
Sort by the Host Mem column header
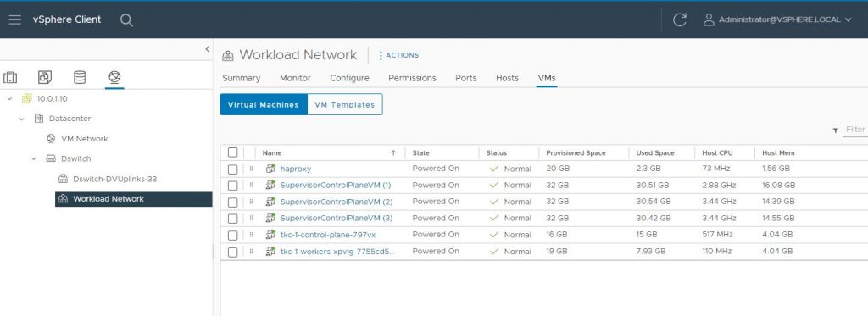778,152
